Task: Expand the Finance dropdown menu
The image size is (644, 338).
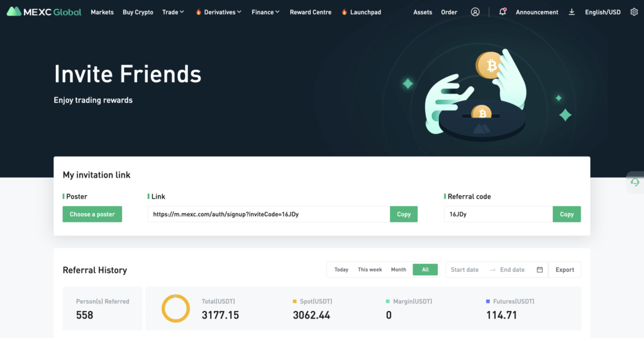Action: pos(265,12)
